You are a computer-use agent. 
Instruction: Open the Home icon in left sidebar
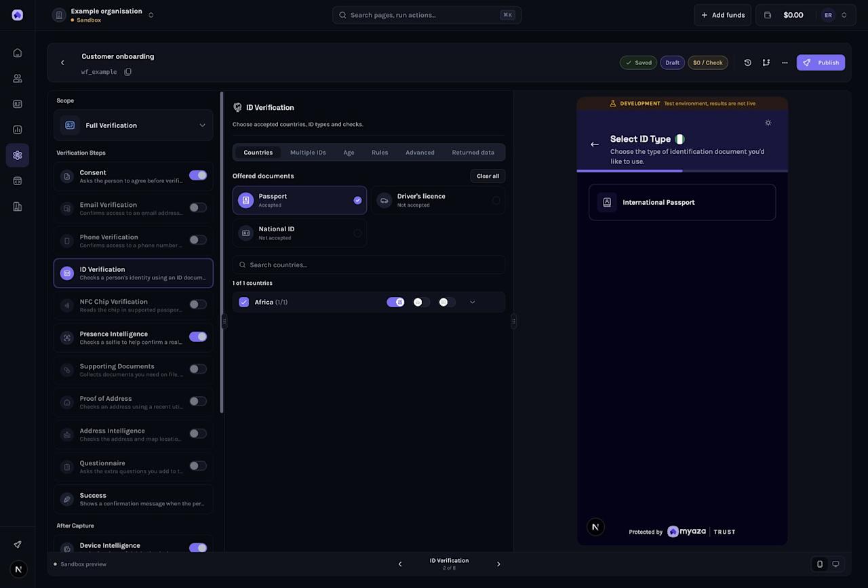pyautogui.click(x=18, y=53)
